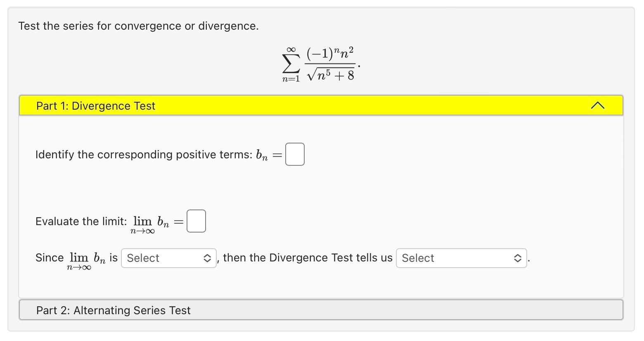Open the Divergence Test conclusion dropdown
This screenshot has width=644, height=341.
pos(461,258)
